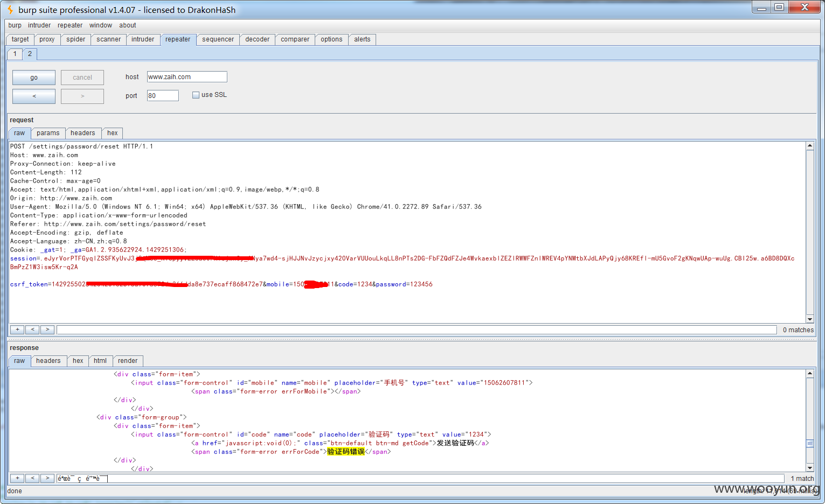Switch to the comparer tab
Screen dimensions: 825x504
click(x=295, y=39)
